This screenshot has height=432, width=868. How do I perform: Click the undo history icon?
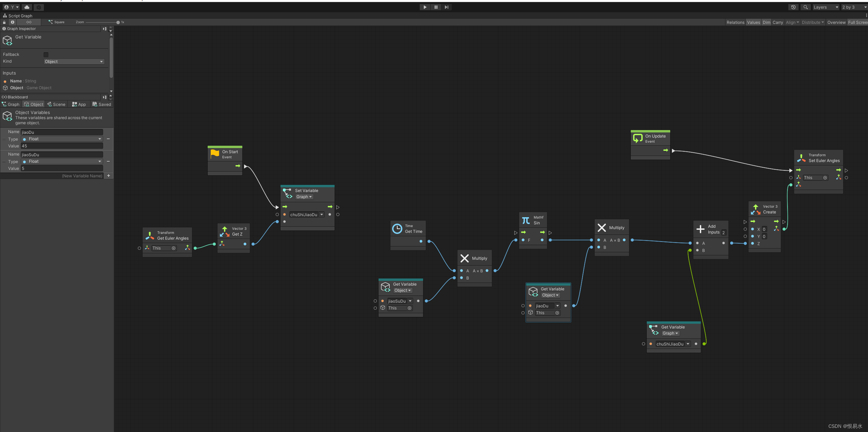(793, 7)
